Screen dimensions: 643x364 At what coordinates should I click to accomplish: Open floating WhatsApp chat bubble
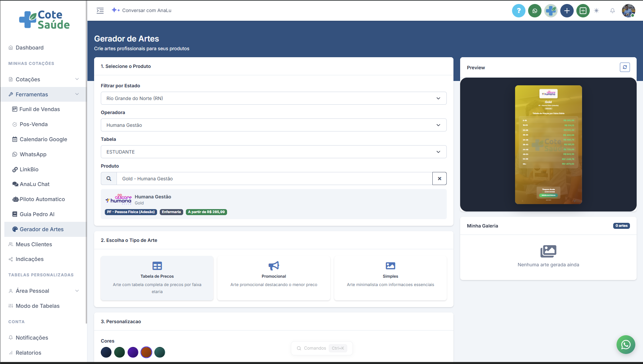coord(626,344)
